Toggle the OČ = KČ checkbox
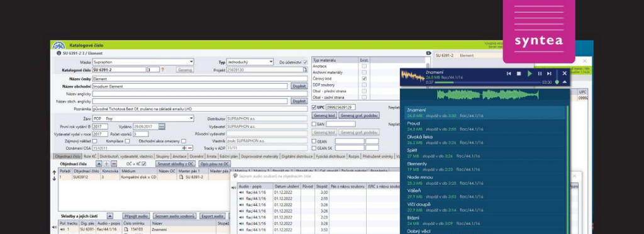 144,164
